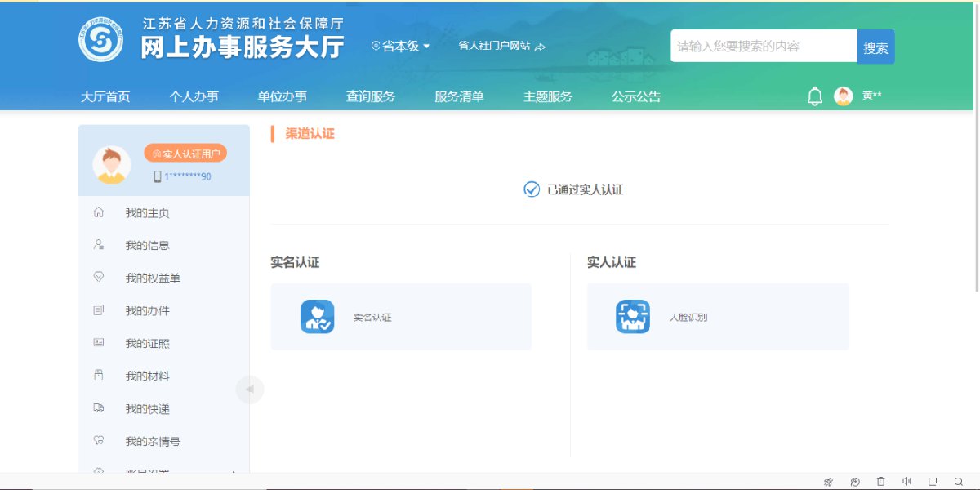Viewport: 980px width, 490px height.
Task: Click the notification bell icon
Action: (814, 96)
